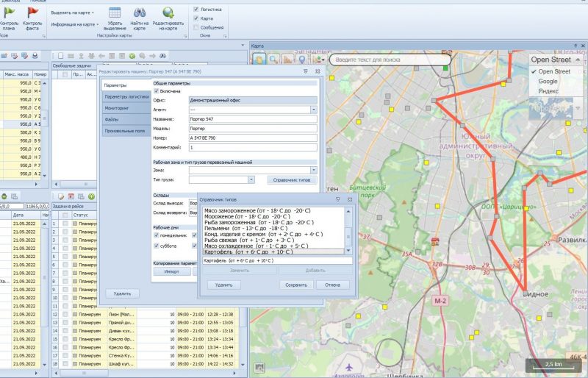
Task: Toggle the Карта checkbox in ribbon
Action: click(x=196, y=18)
